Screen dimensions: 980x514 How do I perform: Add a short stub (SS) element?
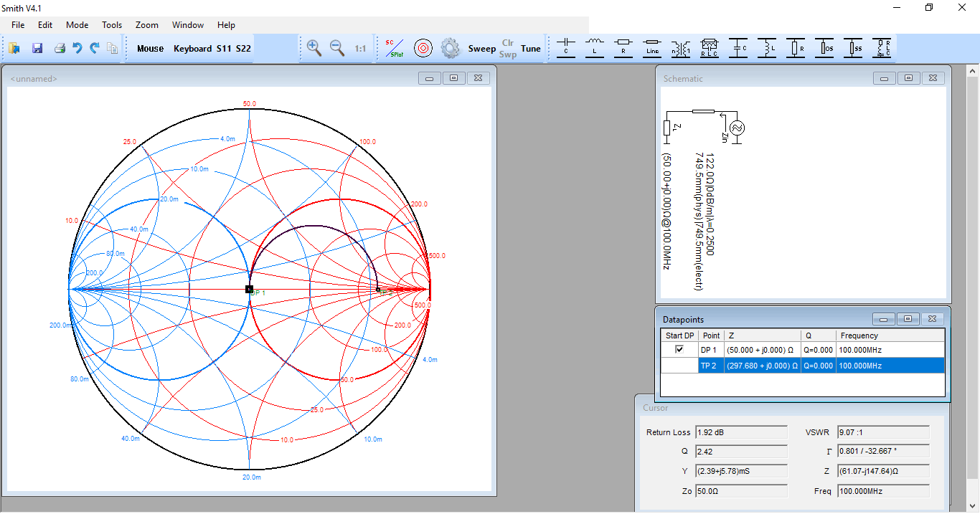[853, 48]
